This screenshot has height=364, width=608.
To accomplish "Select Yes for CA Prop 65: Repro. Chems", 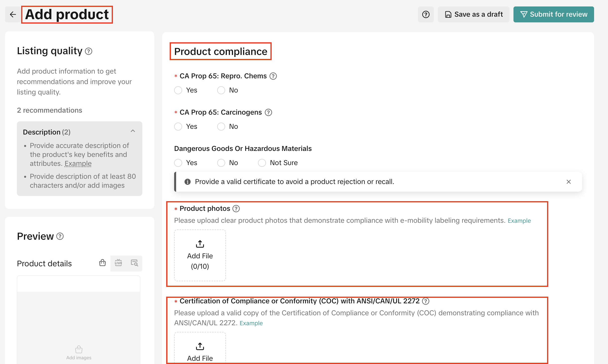I will (178, 90).
